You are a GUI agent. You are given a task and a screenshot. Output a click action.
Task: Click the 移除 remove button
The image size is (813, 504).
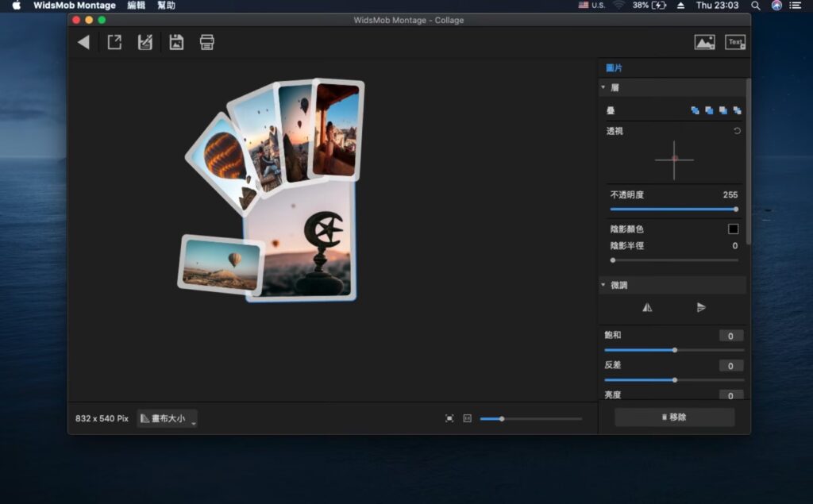674,417
